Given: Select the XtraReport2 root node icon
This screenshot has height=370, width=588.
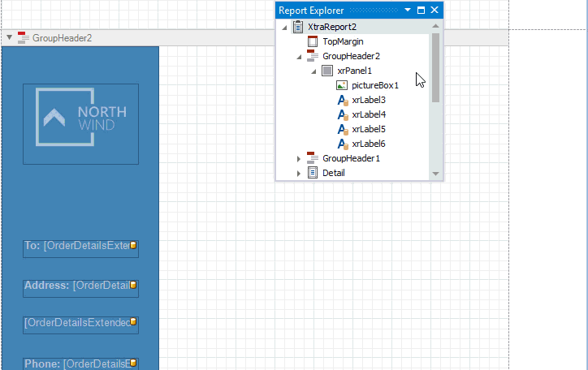Looking at the screenshot, I should (x=298, y=27).
